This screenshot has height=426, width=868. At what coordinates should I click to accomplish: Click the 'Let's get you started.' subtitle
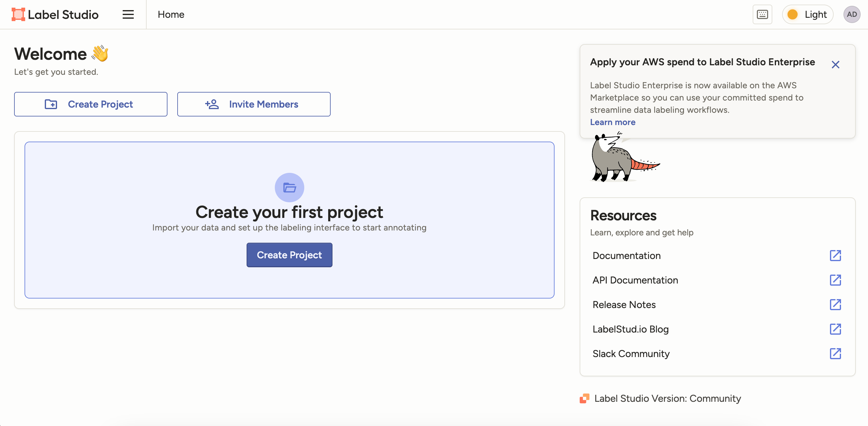pos(56,72)
